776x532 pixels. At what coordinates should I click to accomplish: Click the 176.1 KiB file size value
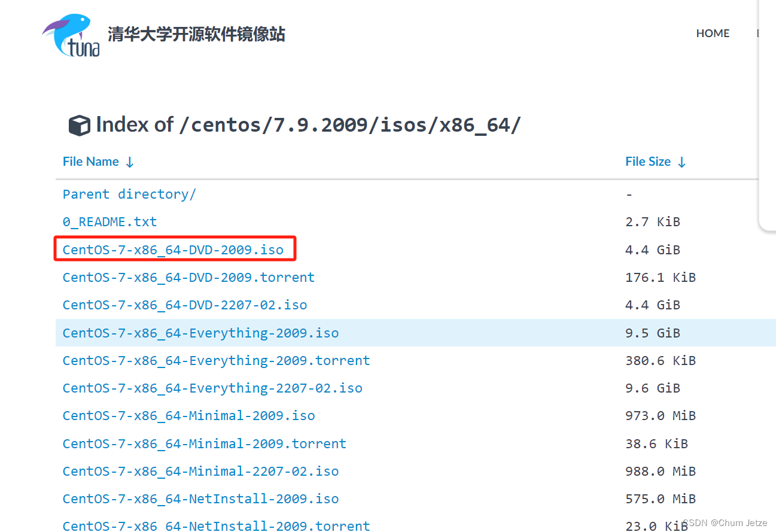pyautogui.click(x=661, y=277)
